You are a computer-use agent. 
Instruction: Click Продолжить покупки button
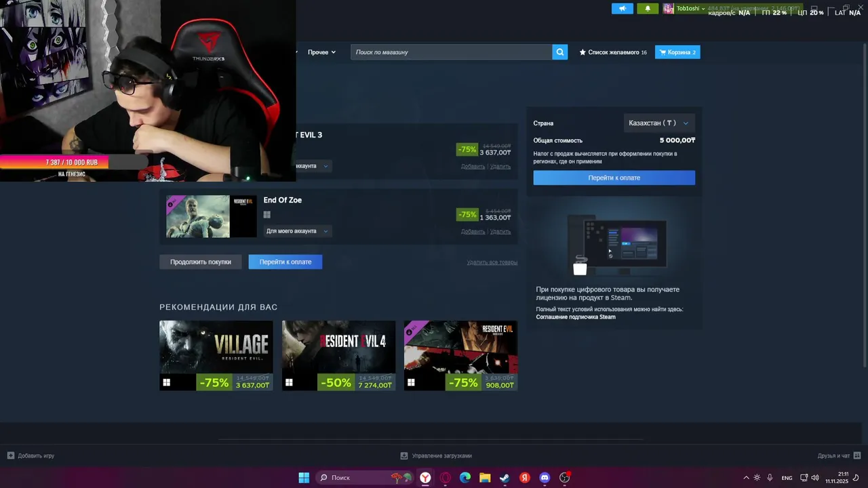tap(201, 262)
